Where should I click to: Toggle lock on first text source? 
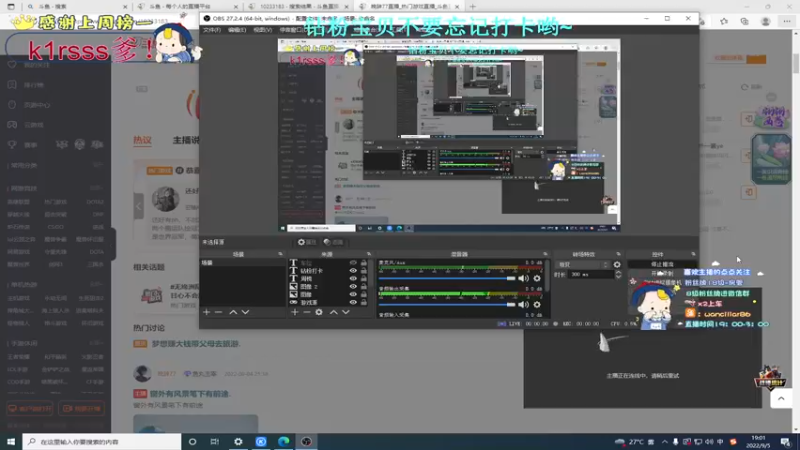(x=364, y=263)
